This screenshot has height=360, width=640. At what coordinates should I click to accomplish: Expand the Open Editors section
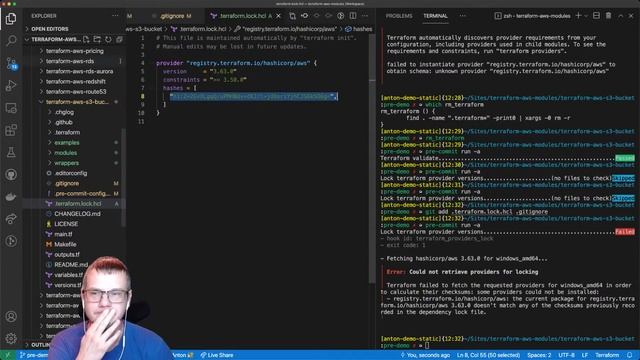(x=49, y=29)
